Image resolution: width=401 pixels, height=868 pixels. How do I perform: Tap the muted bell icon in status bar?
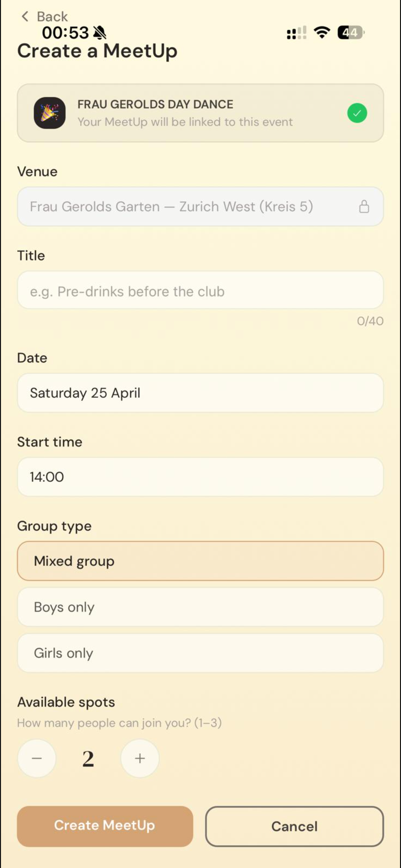click(99, 33)
